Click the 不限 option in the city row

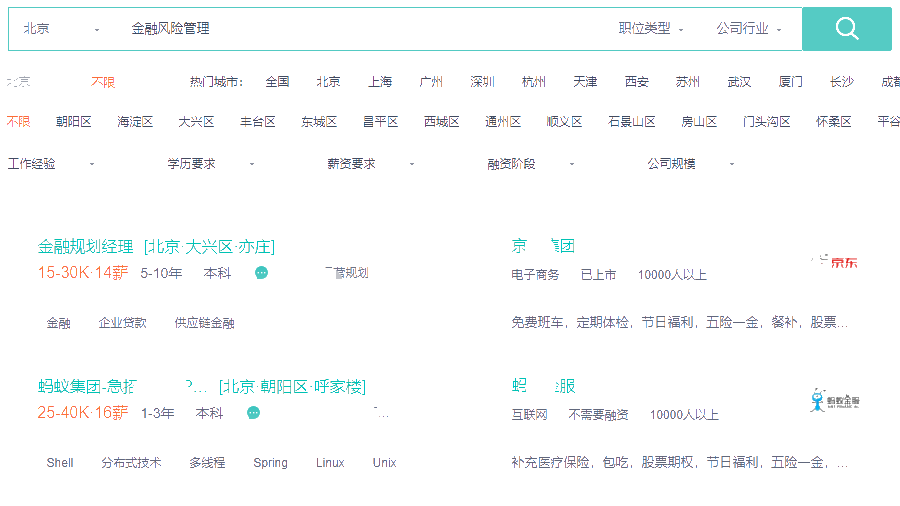click(x=103, y=82)
